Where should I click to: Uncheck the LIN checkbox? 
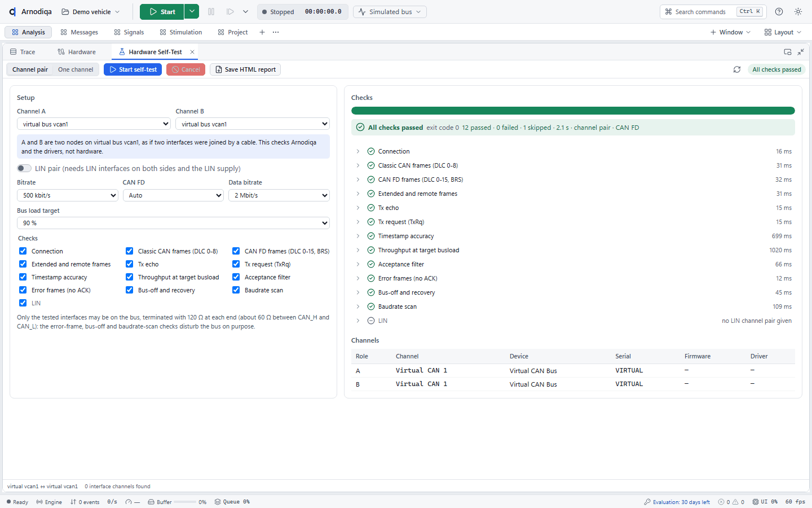coord(23,303)
